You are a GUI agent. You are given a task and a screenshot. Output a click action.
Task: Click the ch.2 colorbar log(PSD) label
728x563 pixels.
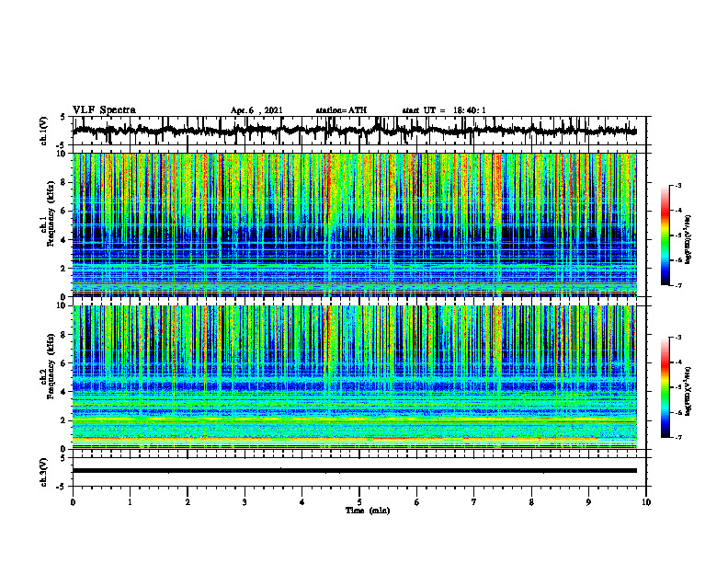[688, 391]
